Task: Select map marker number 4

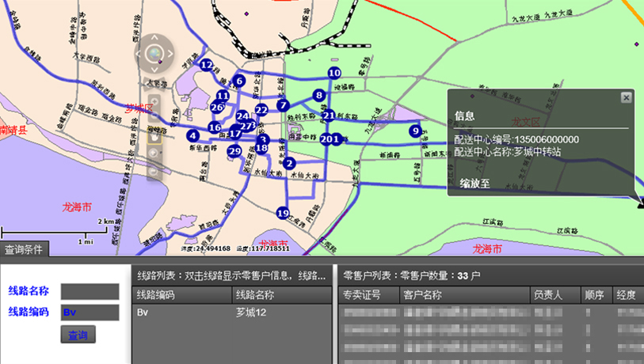Action: (x=192, y=136)
